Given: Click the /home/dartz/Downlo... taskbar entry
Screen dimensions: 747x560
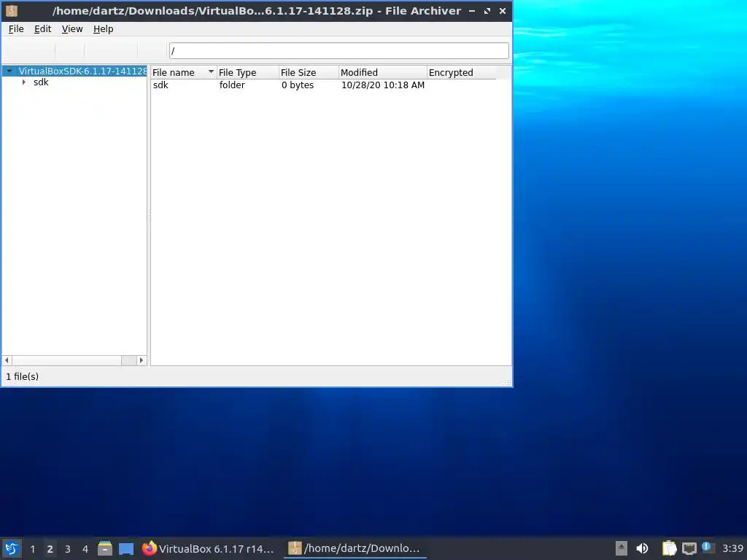Looking at the screenshot, I should [x=355, y=548].
